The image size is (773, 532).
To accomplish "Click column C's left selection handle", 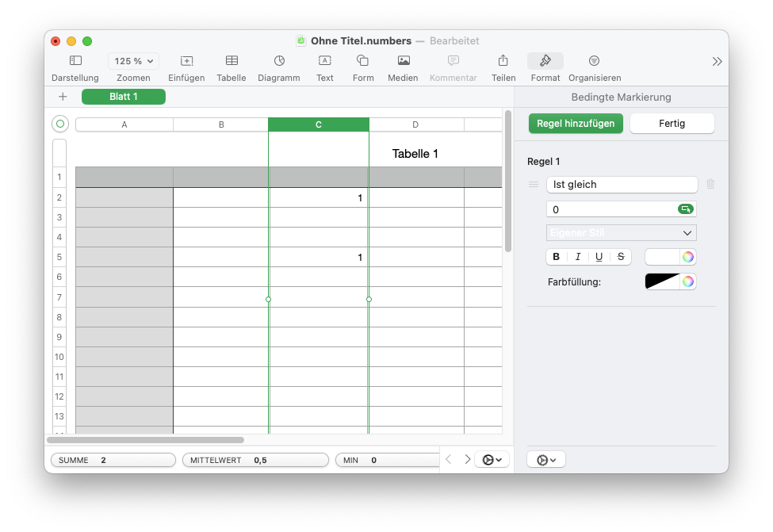I will pos(268,299).
